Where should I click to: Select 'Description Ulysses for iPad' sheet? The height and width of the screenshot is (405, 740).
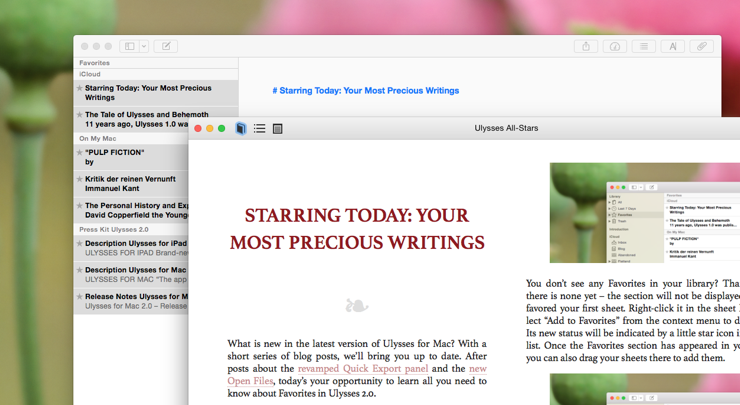(x=131, y=248)
